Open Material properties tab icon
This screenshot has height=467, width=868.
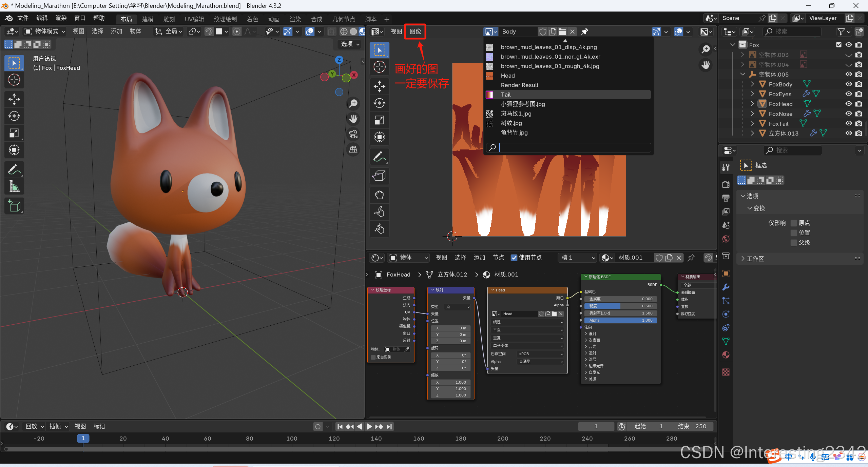point(726,355)
